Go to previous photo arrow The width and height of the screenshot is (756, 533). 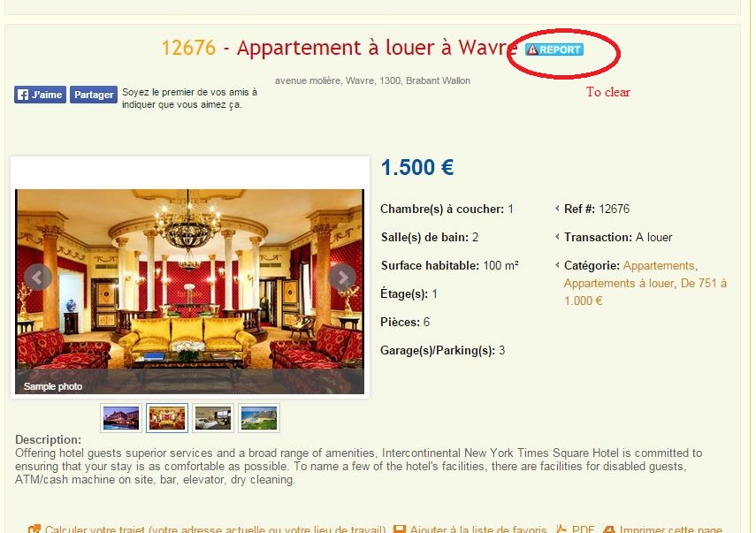[x=38, y=277]
